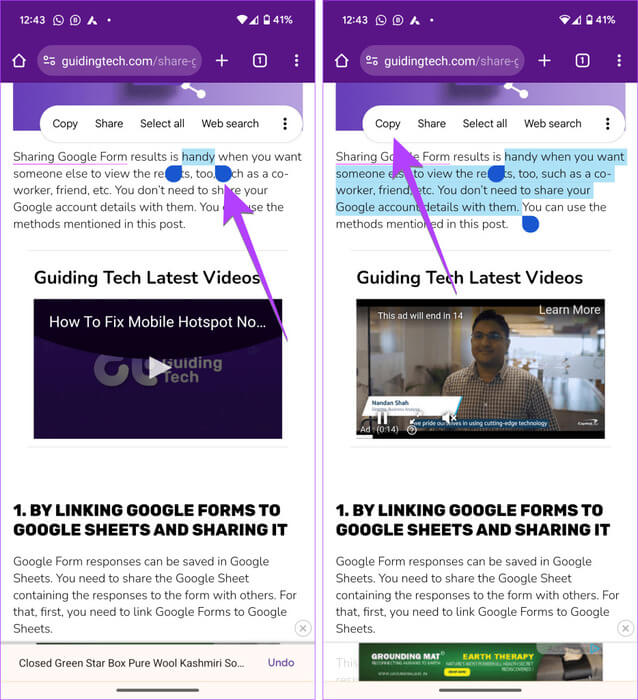
Task: Tap left selection handle under 'results', left screen
Action: (x=174, y=174)
